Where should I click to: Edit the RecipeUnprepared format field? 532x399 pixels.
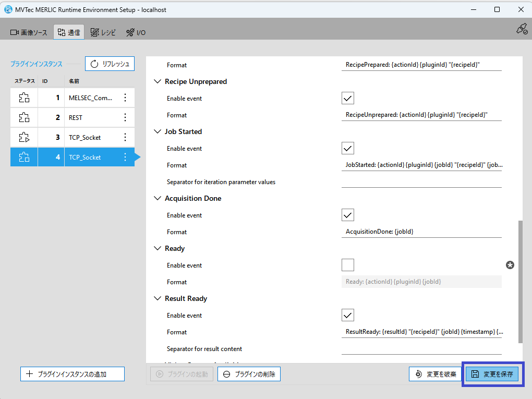tap(421, 115)
